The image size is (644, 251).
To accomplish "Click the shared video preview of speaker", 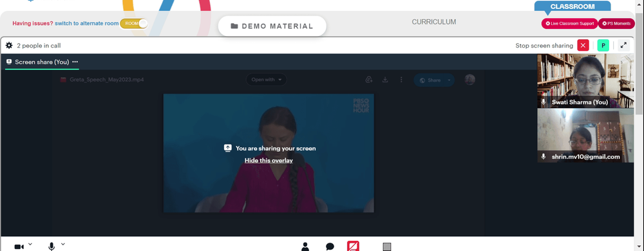I will click(x=269, y=153).
